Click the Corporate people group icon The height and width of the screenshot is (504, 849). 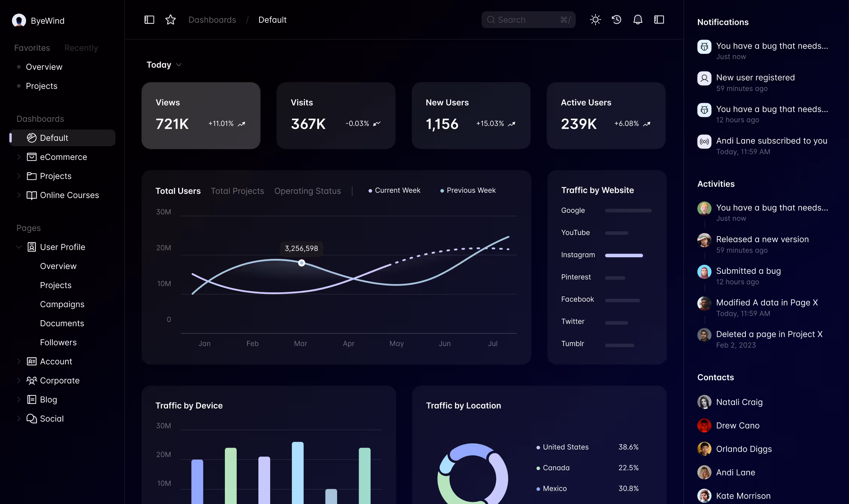32,380
